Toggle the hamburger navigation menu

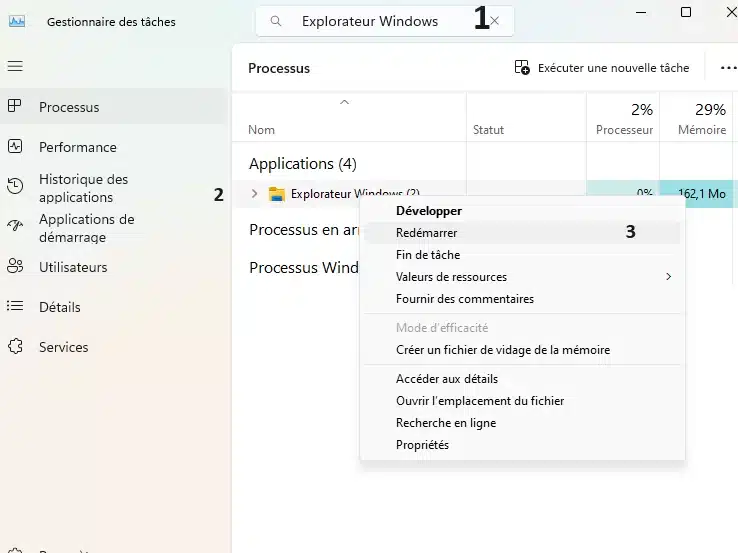point(15,66)
